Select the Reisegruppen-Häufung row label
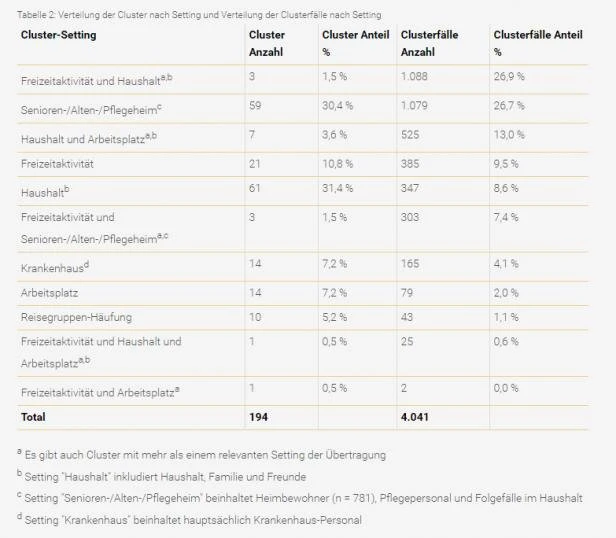This screenshot has height=538, width=616. coord(76,317)
